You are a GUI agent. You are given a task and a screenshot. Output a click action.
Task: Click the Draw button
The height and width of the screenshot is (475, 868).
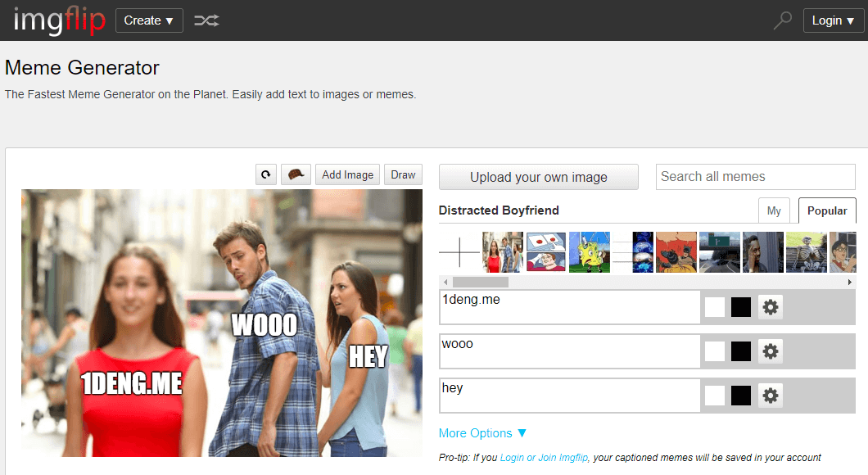coord(403,174)
